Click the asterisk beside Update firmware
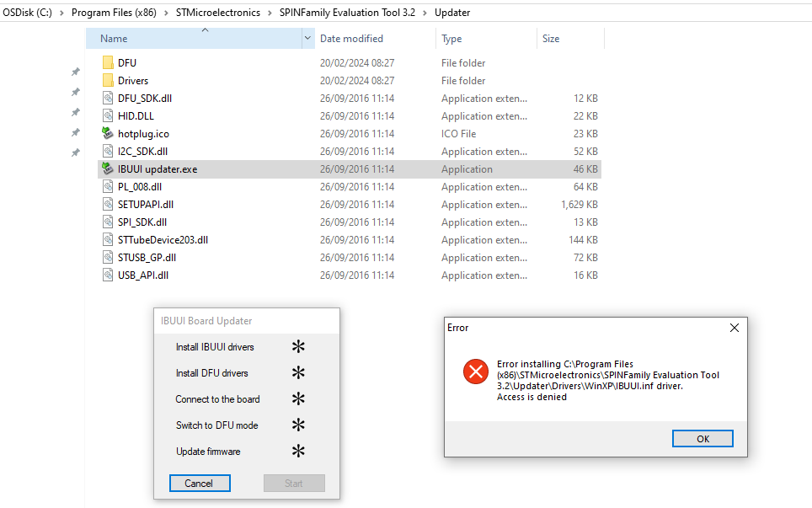The height and width of the screenshot is (508, 812). [x=298, y=451]
